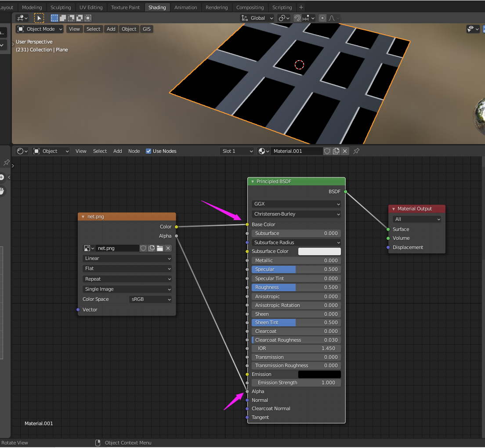Choose the Invert selection mode icon
Screen dimensions: 485x448
click(79, 18)
